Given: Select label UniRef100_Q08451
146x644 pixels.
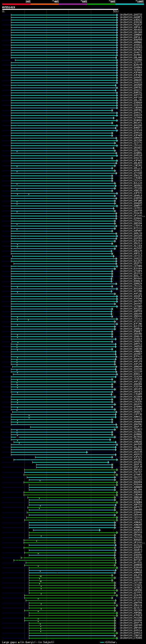Looking at the screenshot, I should pos(131,77).
